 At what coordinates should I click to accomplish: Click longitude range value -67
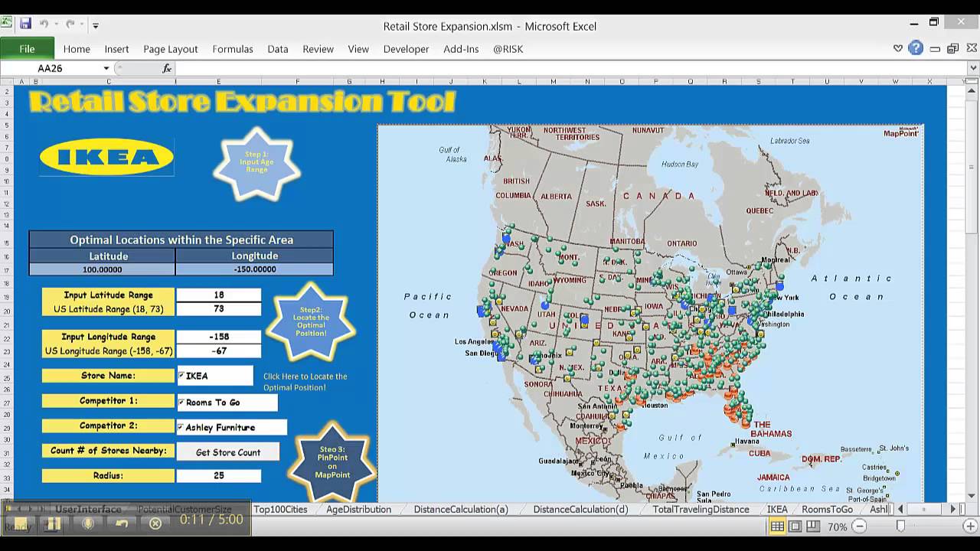pyautogui.click(x=218, y=351)
